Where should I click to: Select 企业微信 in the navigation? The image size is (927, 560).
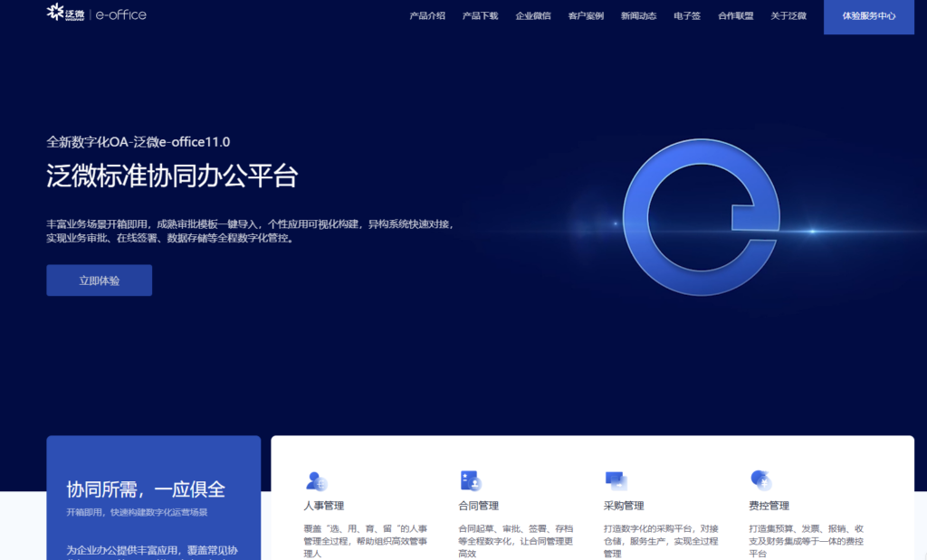click(534, 16)
